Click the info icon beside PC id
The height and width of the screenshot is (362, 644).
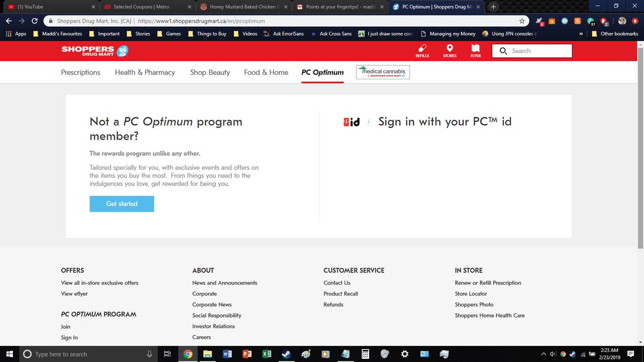[369, 122]
